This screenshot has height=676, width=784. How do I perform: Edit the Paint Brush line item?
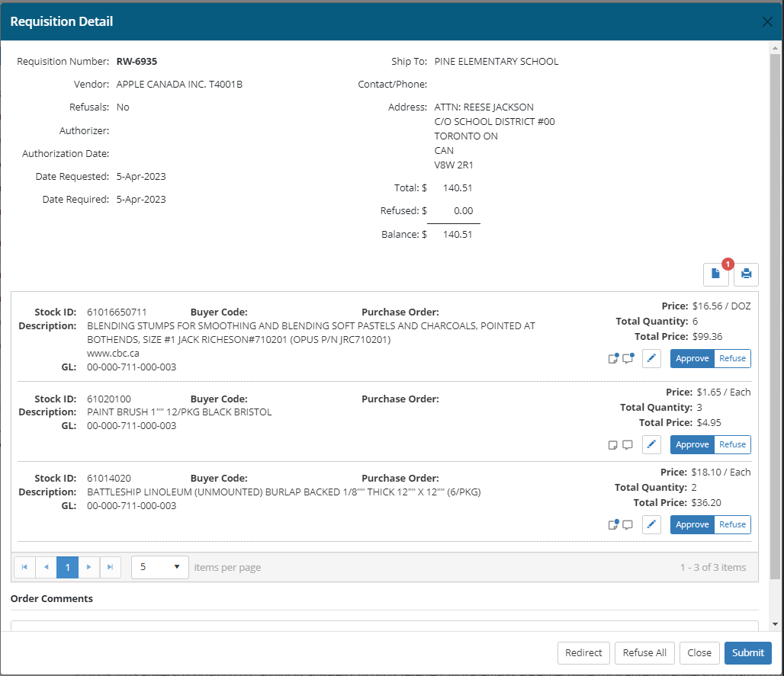(651, 444)
